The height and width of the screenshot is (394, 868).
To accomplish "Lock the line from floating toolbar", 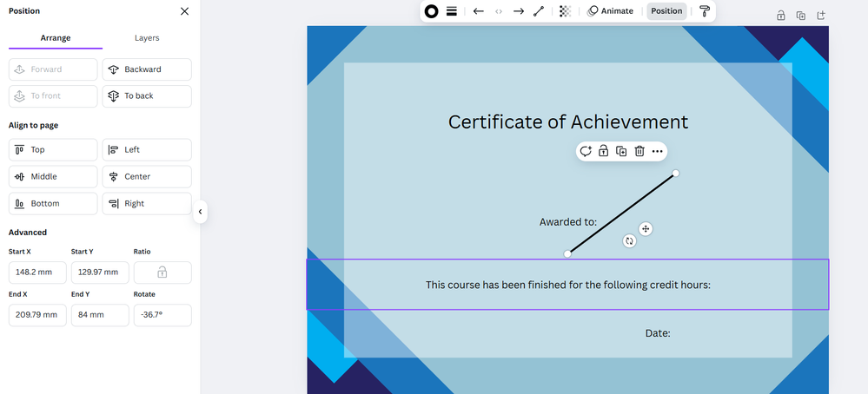I will 603,151.
